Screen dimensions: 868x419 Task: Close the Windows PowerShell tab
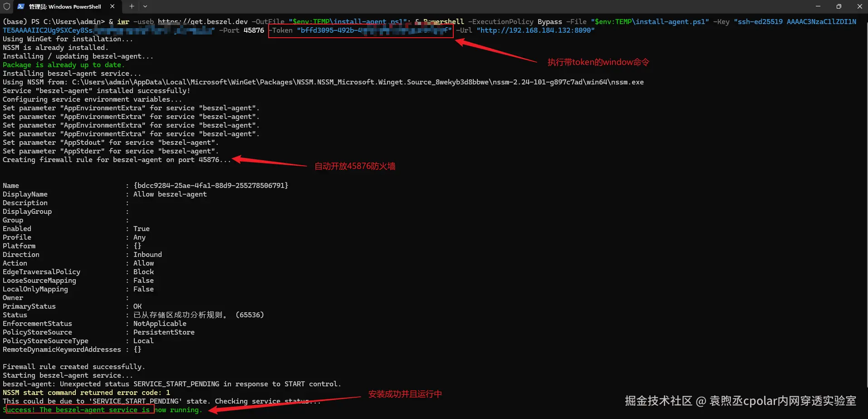[x=112, y=6]
